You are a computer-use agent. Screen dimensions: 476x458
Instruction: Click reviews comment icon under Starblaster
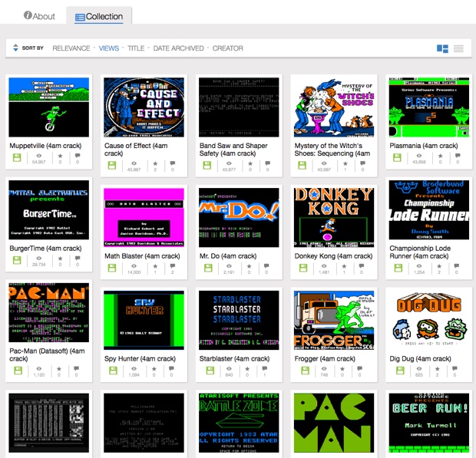(264, 368)
